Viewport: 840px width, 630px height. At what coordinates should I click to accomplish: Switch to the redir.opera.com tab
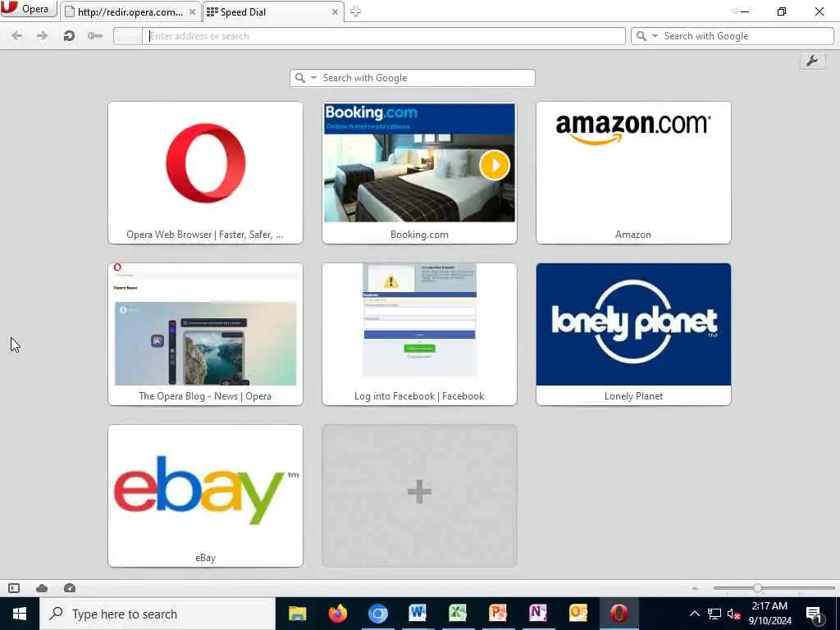[x=130, y=11]
